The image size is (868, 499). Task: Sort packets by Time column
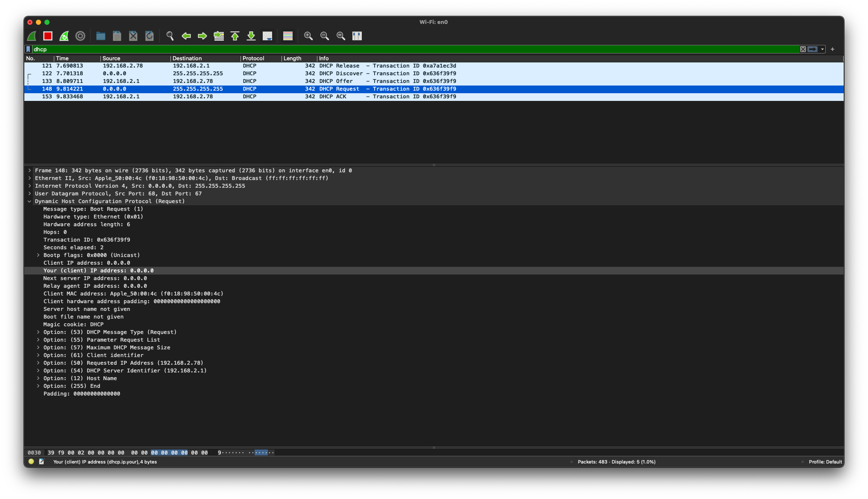pos(77,59)
